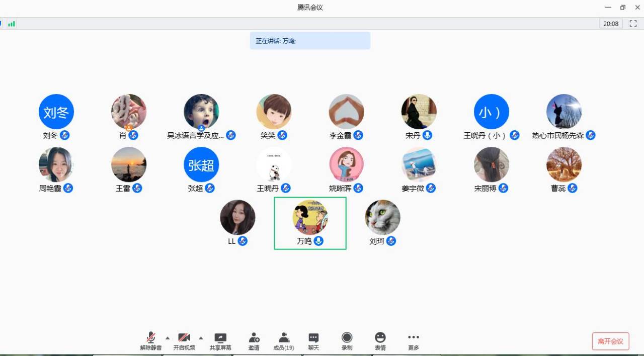Click the meeting timer showing 20:08

pos(611,24)
